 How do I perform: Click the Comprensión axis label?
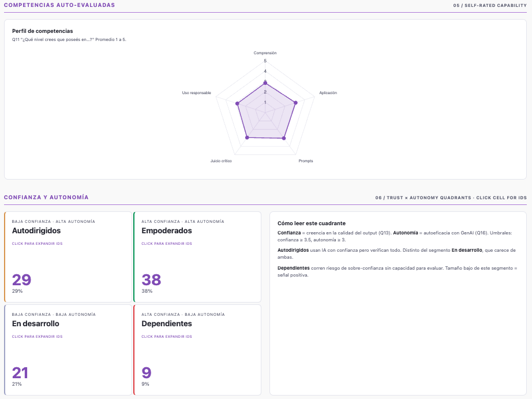coord(265,53)
